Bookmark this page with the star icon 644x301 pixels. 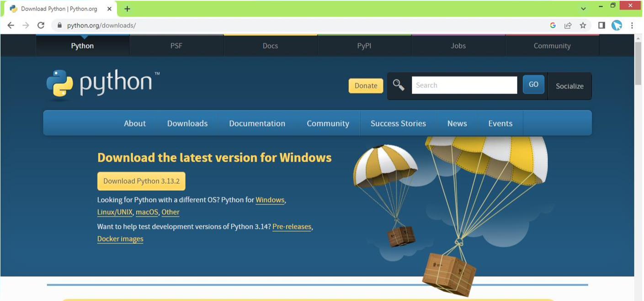(583, 26)
